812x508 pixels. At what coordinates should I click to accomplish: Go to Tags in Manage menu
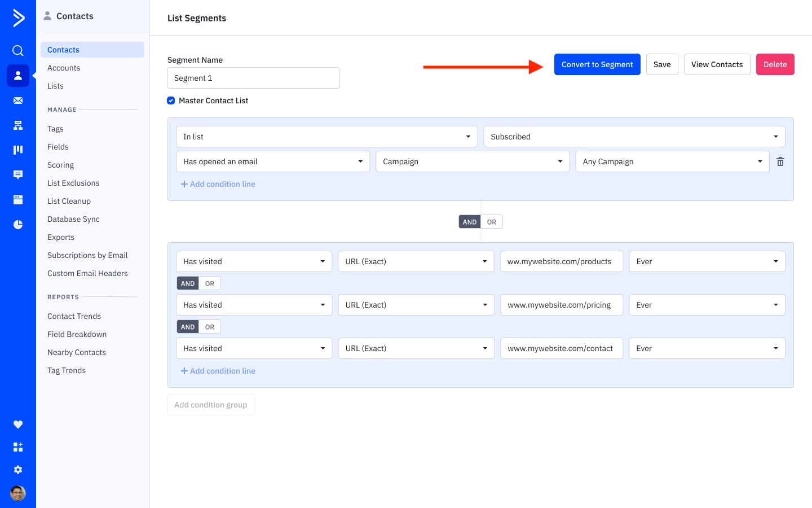point(55,129)
